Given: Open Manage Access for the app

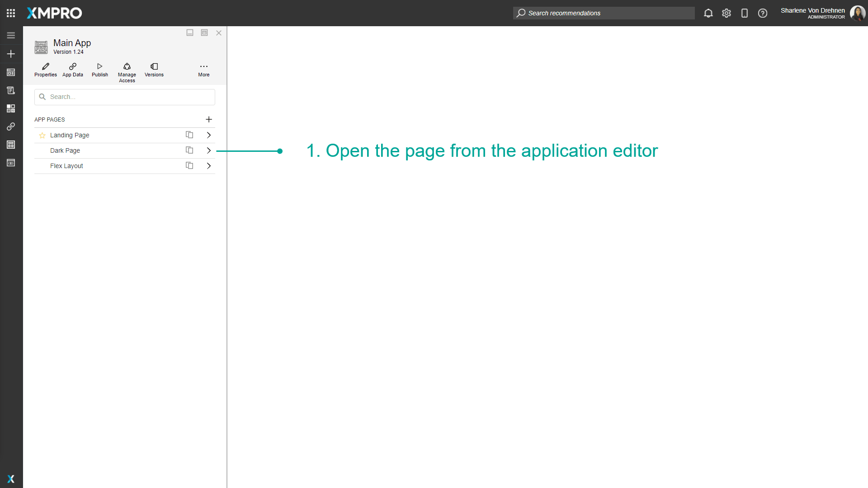Looking at the screenshot, I should 127,70.
